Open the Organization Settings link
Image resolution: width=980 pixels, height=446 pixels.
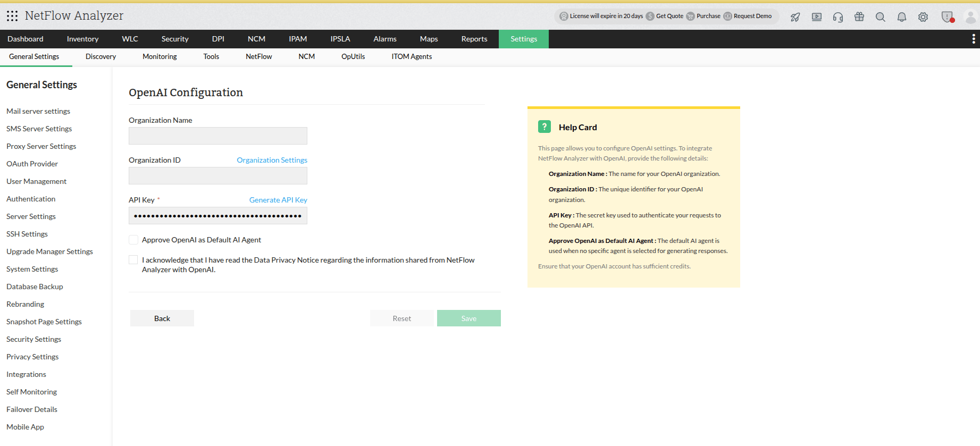tap(272, 160)
